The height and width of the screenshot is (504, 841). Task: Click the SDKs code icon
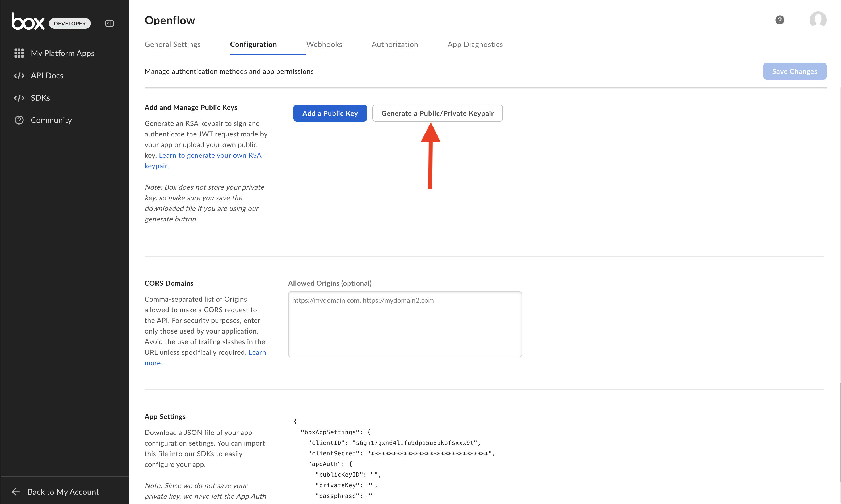pos(19,98)
